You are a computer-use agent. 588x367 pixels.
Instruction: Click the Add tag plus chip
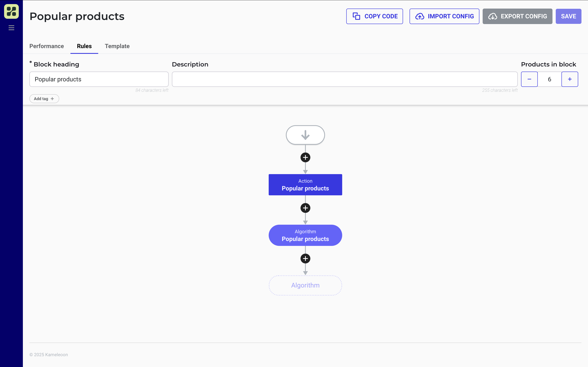(44, 98)
